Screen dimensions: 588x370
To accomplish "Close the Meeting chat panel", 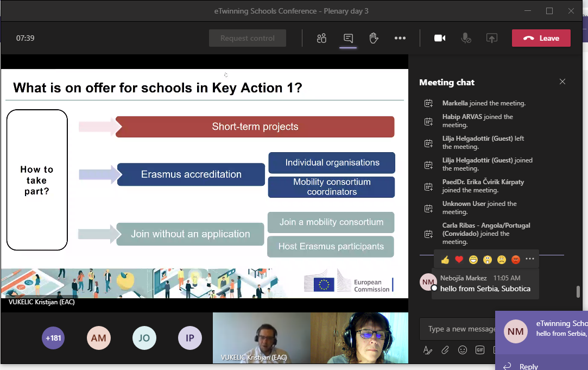I will pos(562,82).
